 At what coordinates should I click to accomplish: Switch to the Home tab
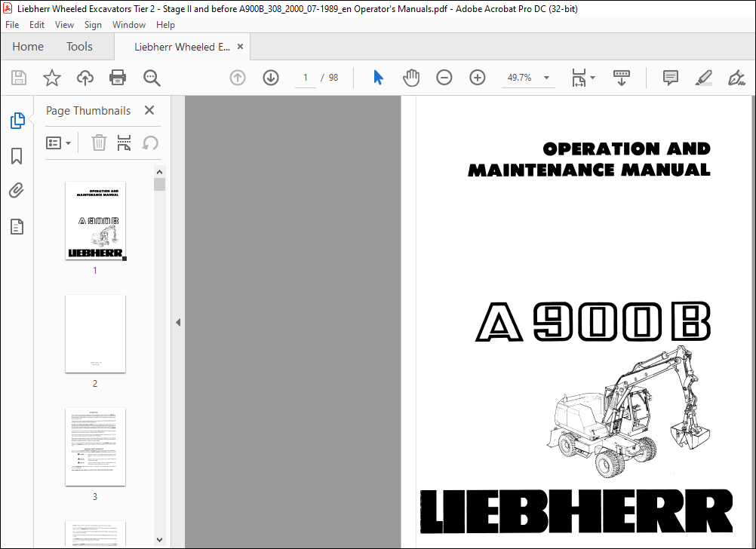point(28,47)
